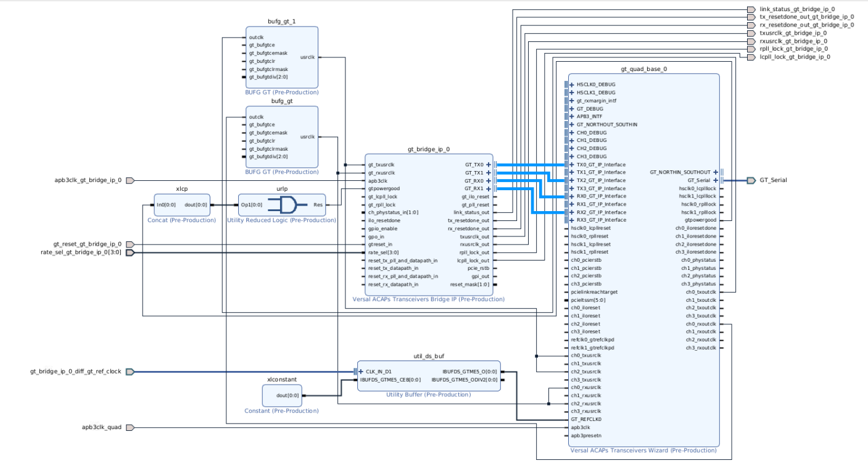Select the AND gate symbol inside urlp block
This screenshot has width=868, height=463.
click(x=288, y=204)
